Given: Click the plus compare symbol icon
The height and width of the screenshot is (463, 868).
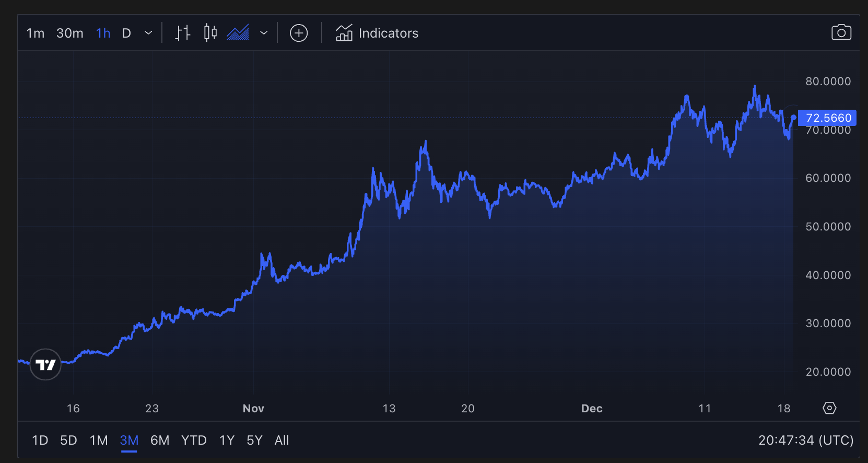Looking at the screenshot, I should coord(299,33).
